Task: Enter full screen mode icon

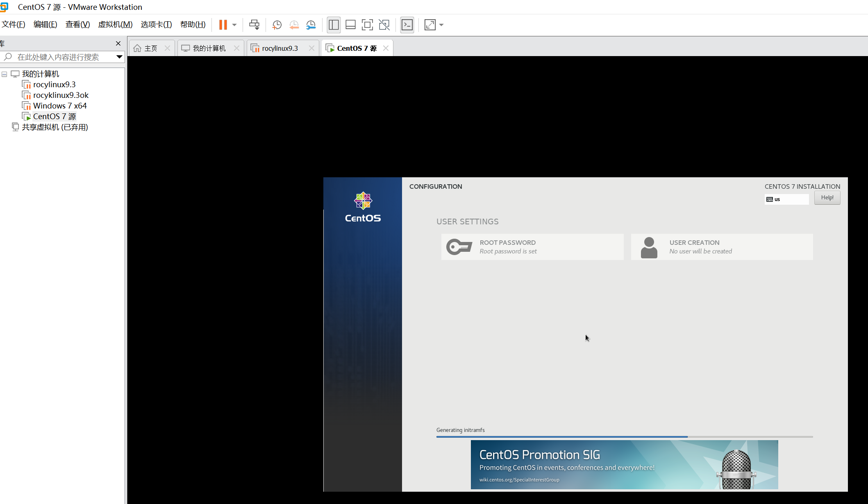Action: 367,25
